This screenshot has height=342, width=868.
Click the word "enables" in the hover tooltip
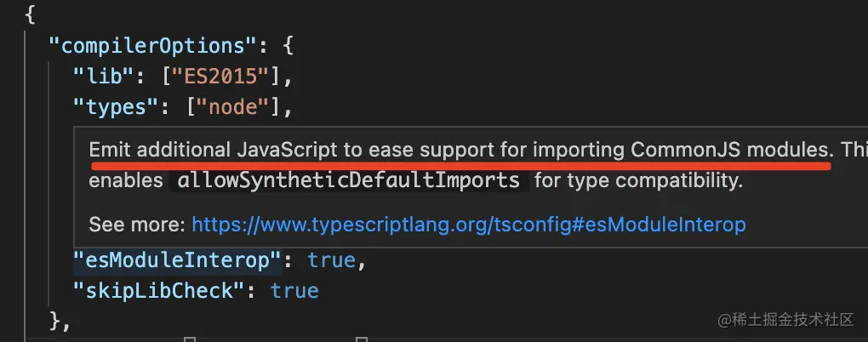(x=126, y=180)
